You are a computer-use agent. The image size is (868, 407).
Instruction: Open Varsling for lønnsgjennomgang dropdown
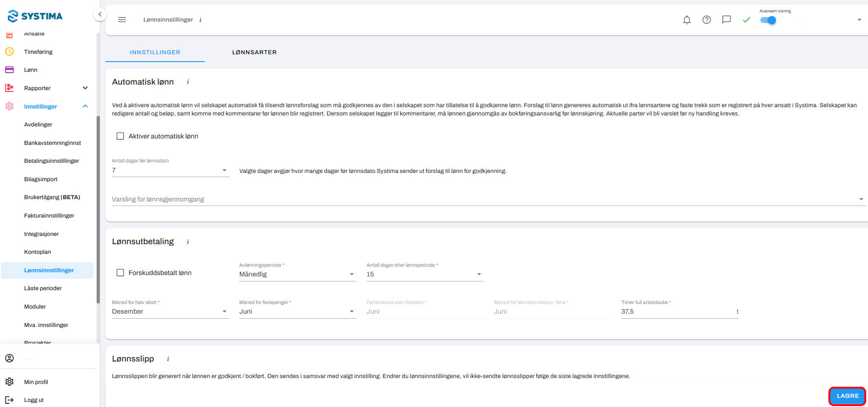tap(488, 199)
